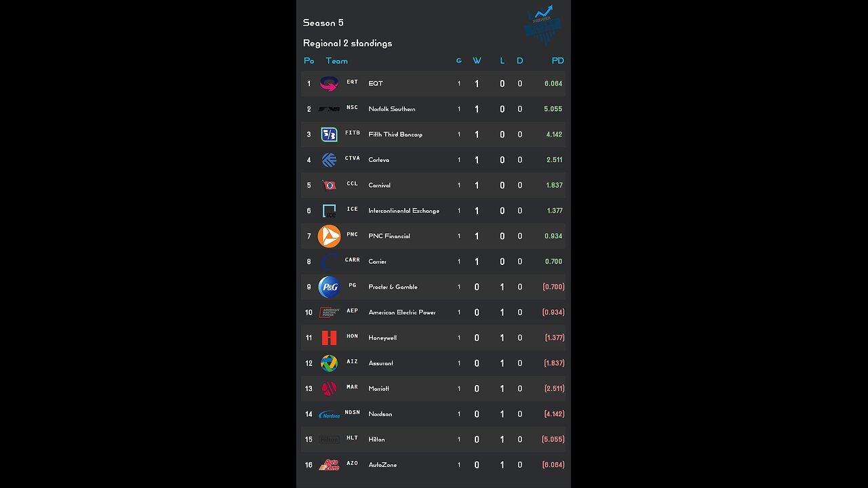This screenshot has width=868, height=488.
Task: Click the HLT ticker symbol
Action: click(x=352, y=438)
